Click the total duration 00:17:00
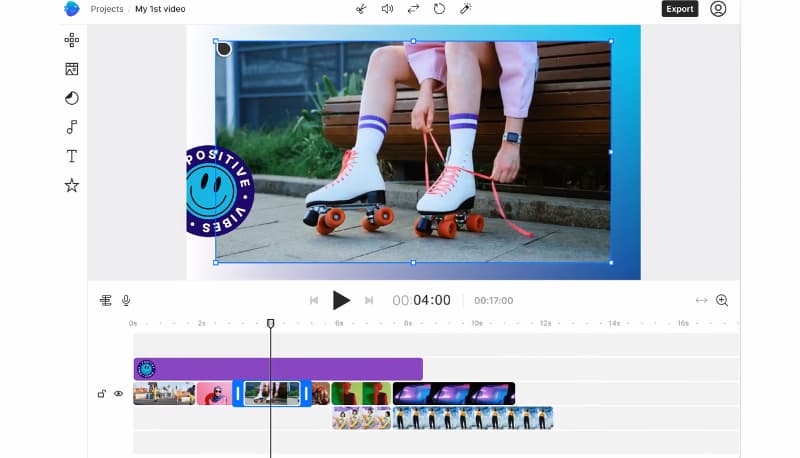Screen dimensions: 800x458 point(493,301)
